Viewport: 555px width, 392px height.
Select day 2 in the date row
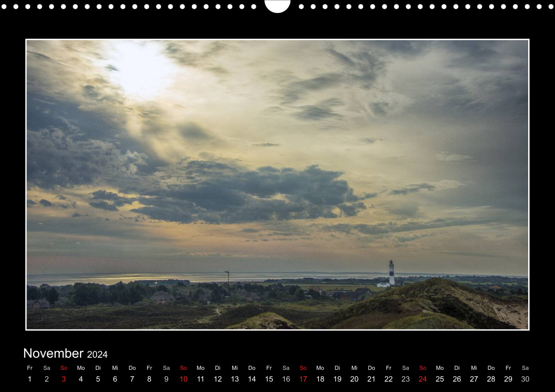[47, 379]
